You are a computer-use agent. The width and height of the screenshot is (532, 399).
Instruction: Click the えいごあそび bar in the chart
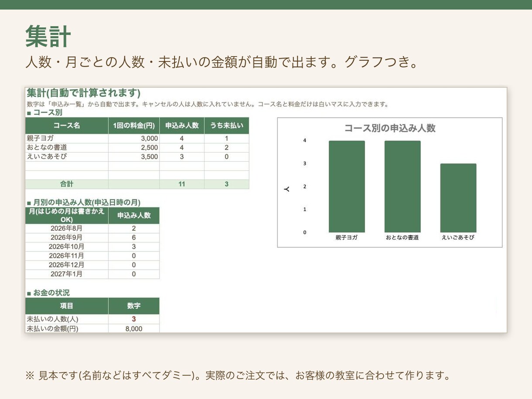458,198
